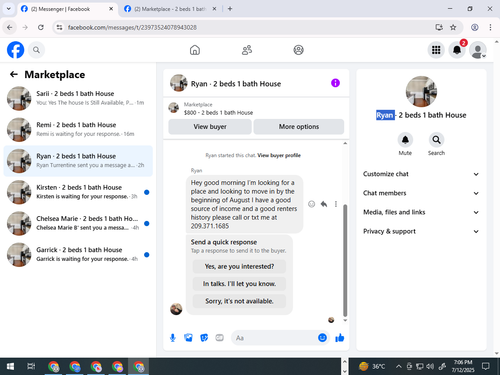This screenshot has height=375, width=500.
Task: Bookmark page with star icon
Action: coord(453,27)
